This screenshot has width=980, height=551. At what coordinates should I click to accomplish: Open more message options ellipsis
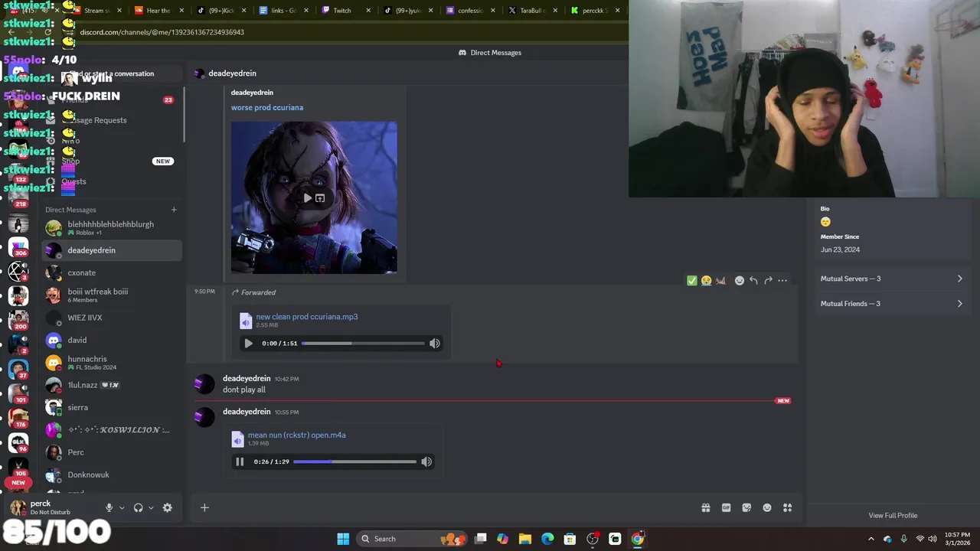[x=782, y=281]
